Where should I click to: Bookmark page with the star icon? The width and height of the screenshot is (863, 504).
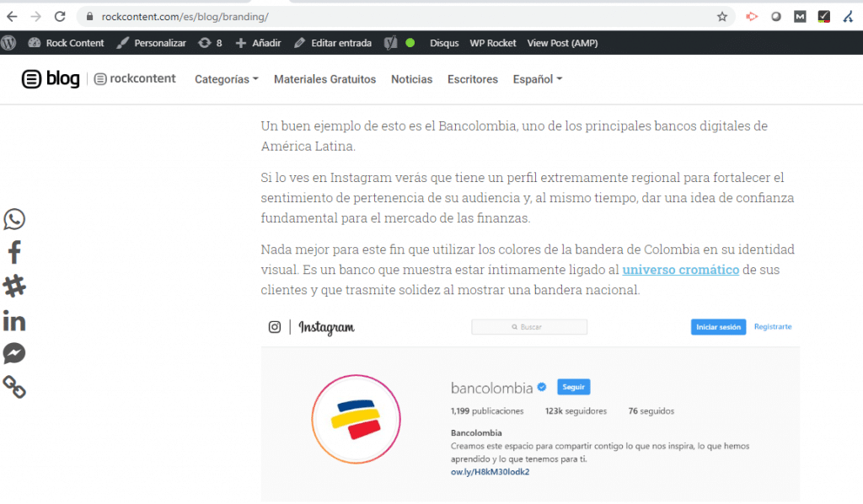point(722,17)
